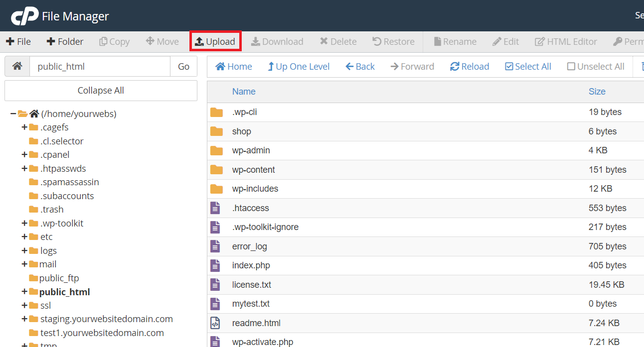
Task: Click the Collapse All button
Action: 101,90
